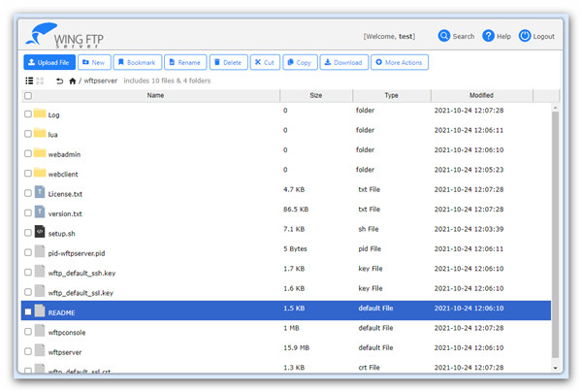Tick the checkbox for Log folder
582x392 pixels.
tap(27, 114)
